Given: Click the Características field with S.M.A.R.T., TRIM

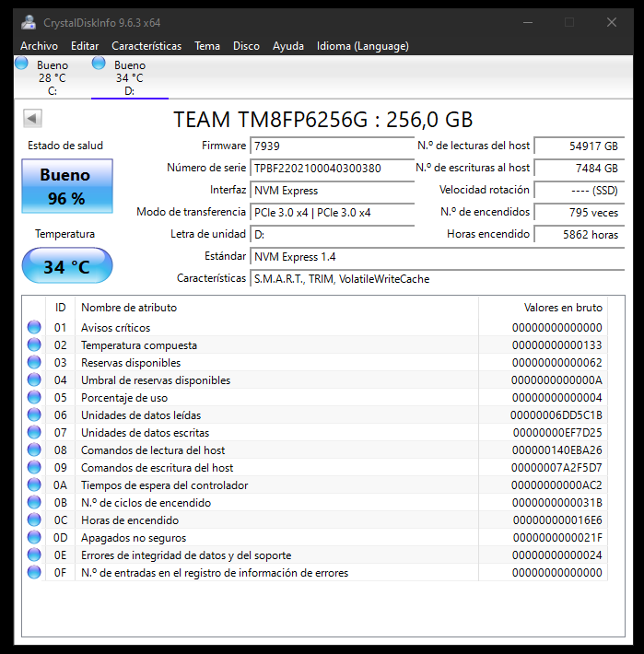Looking at the screenshot, I should pyautogui.click(x=437, y=278).
